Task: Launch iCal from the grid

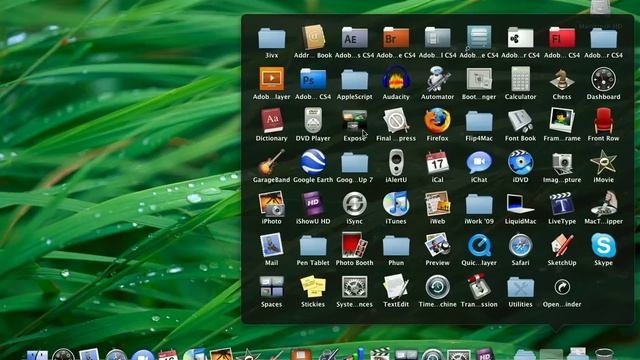Action: tap(438, 163)
